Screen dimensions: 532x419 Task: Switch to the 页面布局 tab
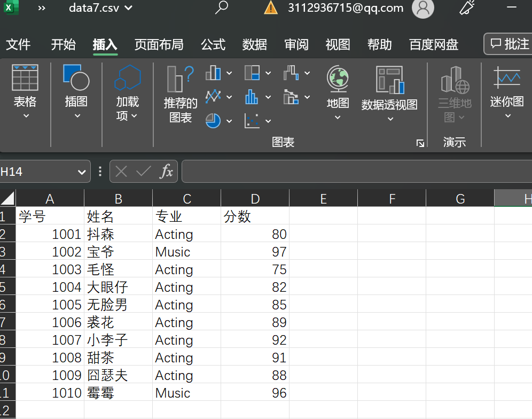tap(159, 44)
